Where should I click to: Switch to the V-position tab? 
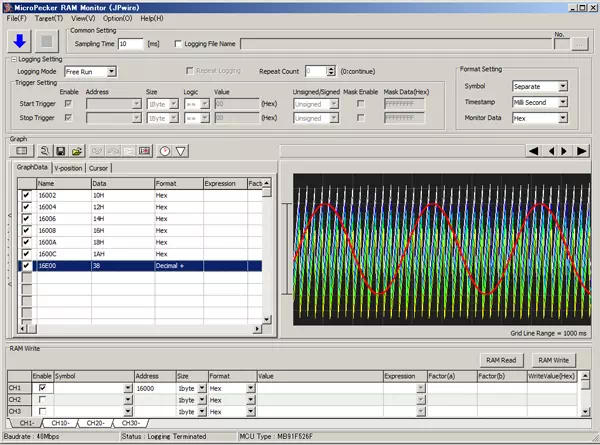tap(69, 168)
